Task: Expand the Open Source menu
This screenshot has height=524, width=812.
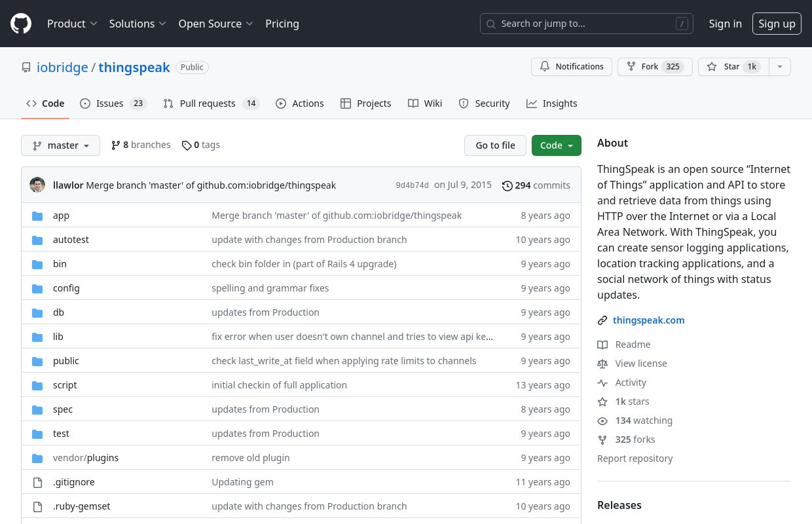Action: (x=215, y=24)
